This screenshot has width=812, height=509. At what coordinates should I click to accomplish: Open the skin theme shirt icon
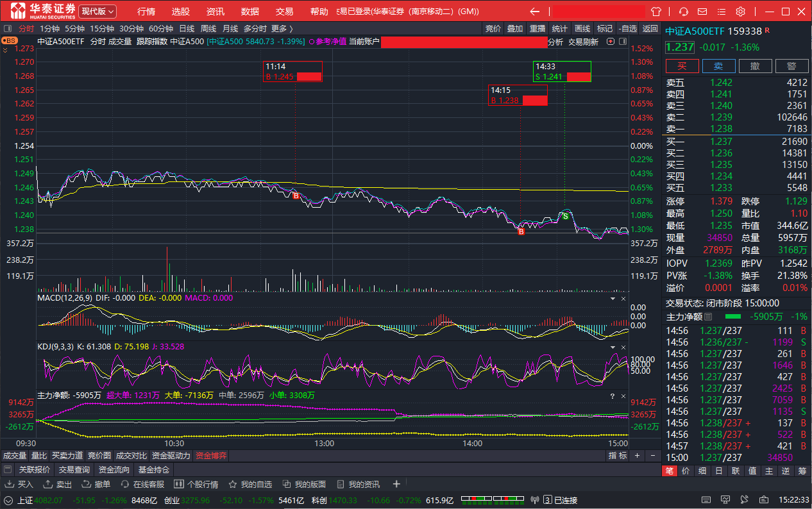point(656,12)
